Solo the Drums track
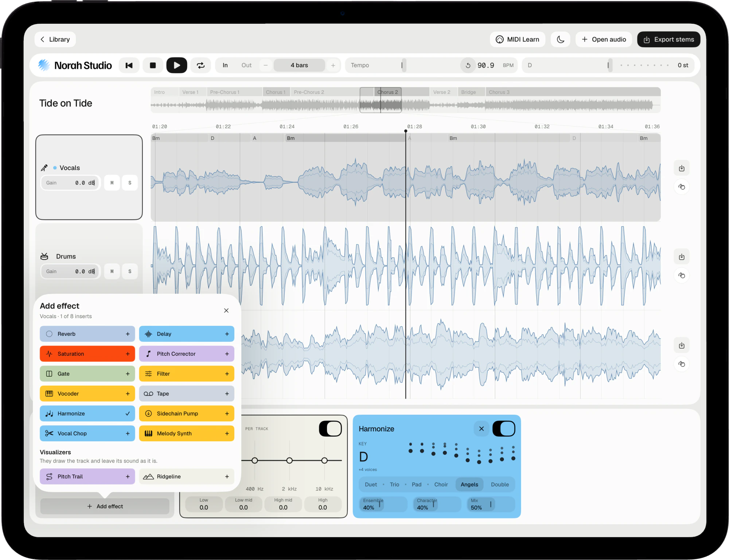Viewport: 729px width, 560px height. (x=130, y=271)
